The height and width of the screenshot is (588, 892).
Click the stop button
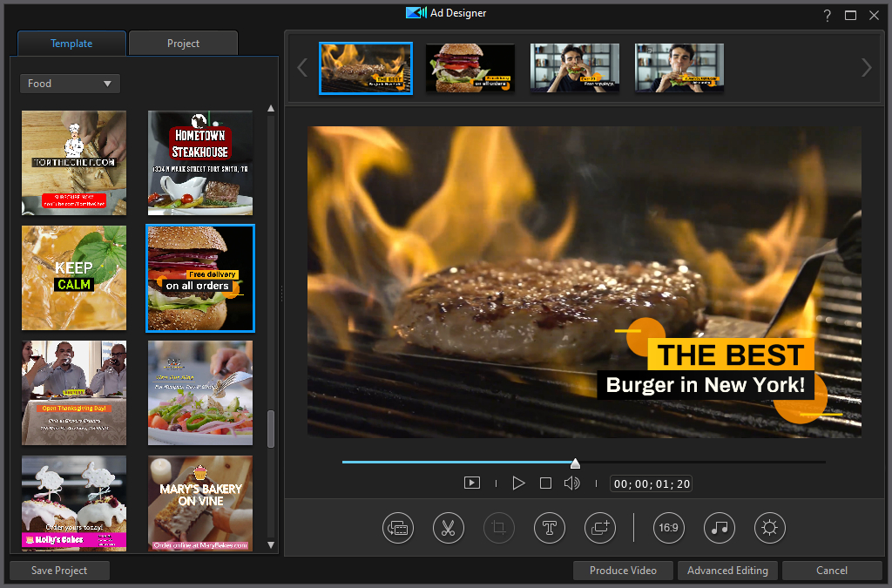tap(545, 483)
